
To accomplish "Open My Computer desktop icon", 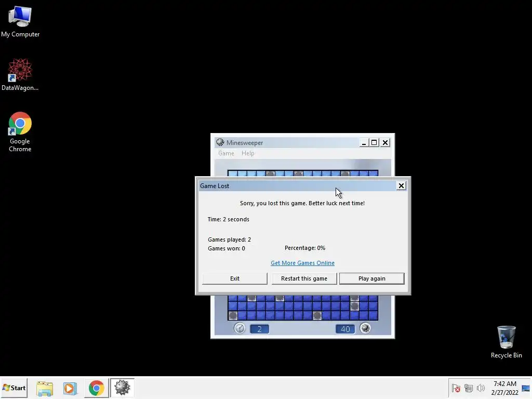I will (x=20, y=22).
